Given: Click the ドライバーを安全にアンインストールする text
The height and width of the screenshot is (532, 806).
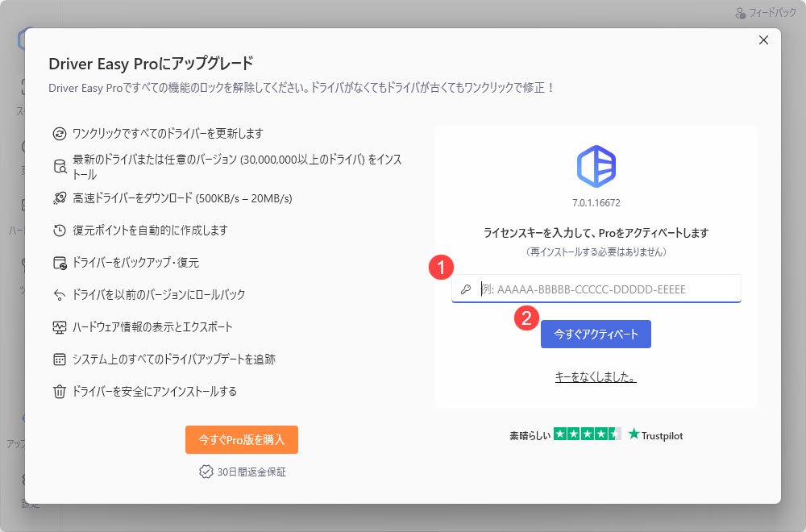Looking at the screenshot, I should pyautogui.click(x=155, y=391).
